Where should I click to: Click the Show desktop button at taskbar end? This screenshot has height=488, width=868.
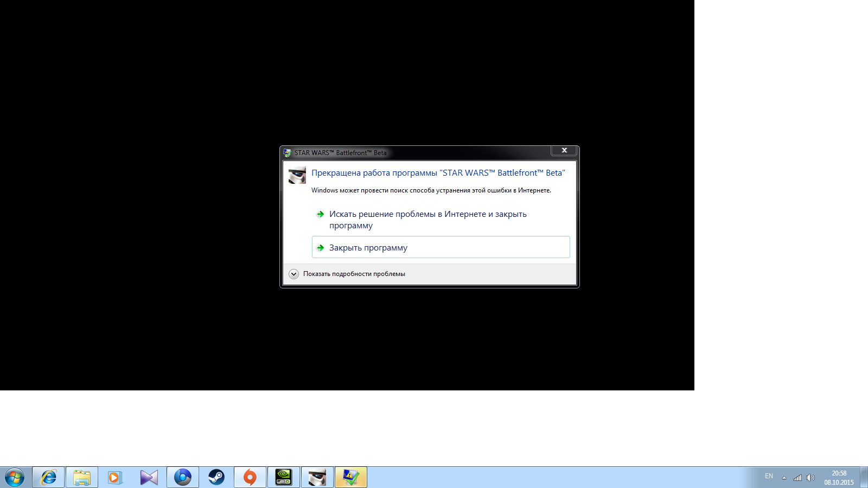point(864,477)
